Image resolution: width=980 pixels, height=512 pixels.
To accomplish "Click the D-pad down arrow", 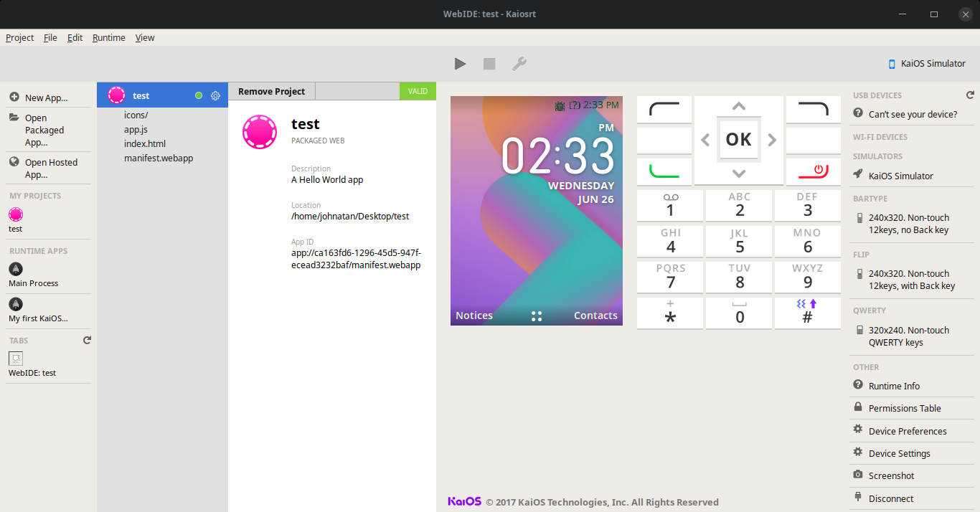I will point(739,174).
